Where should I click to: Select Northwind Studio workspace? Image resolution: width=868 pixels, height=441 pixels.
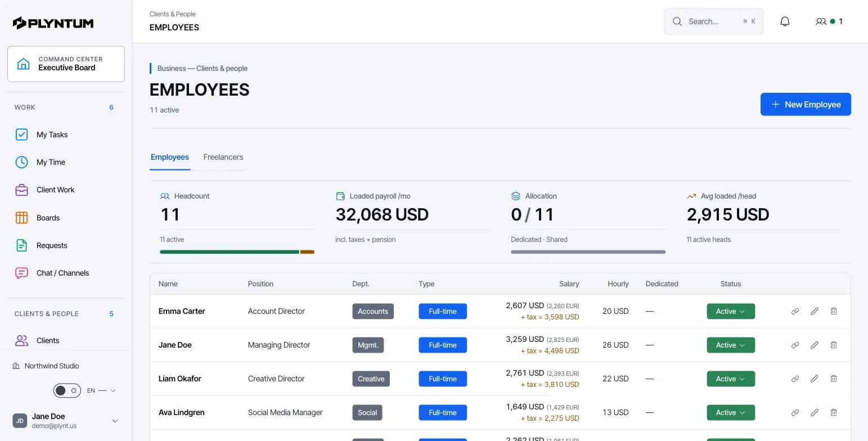pyautogui.click(x=46, y=366)
